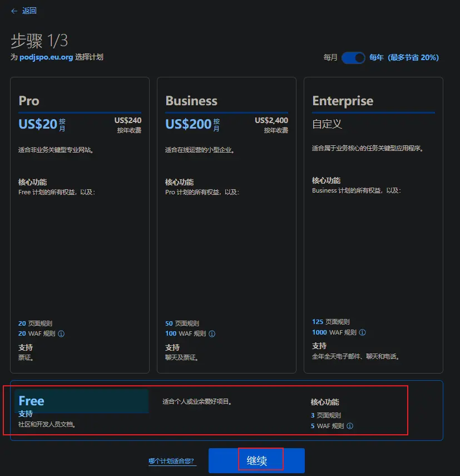Click the back arrow icon
This screenshot has width=460, height=476.
click(14, 11)
